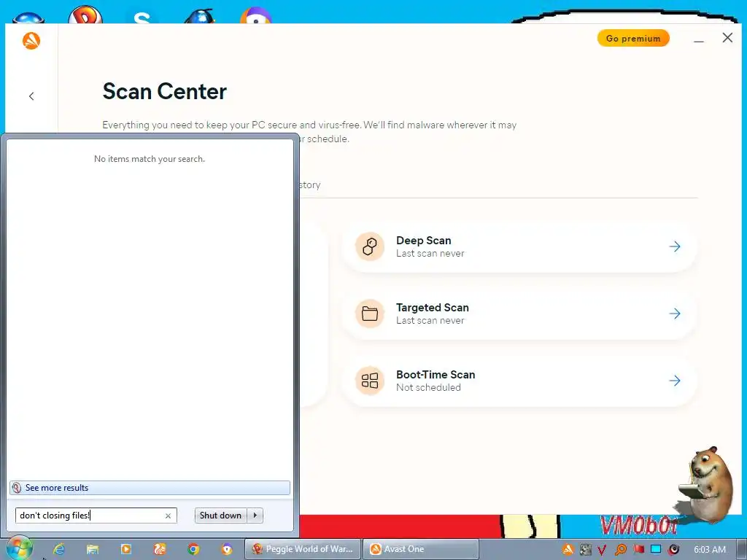
Task: Open the purple browser icon on the taskbar
Action: click(227, 549)
